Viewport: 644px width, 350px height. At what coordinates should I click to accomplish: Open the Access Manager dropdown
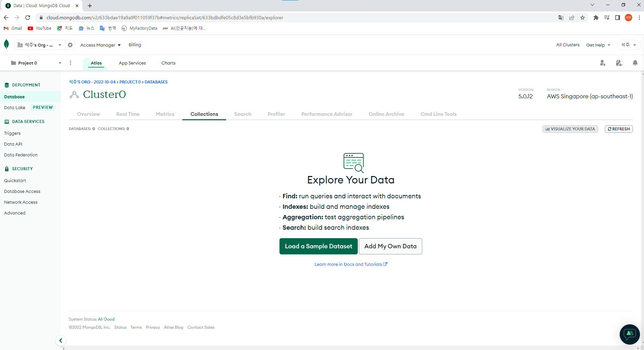coord(100,45)
